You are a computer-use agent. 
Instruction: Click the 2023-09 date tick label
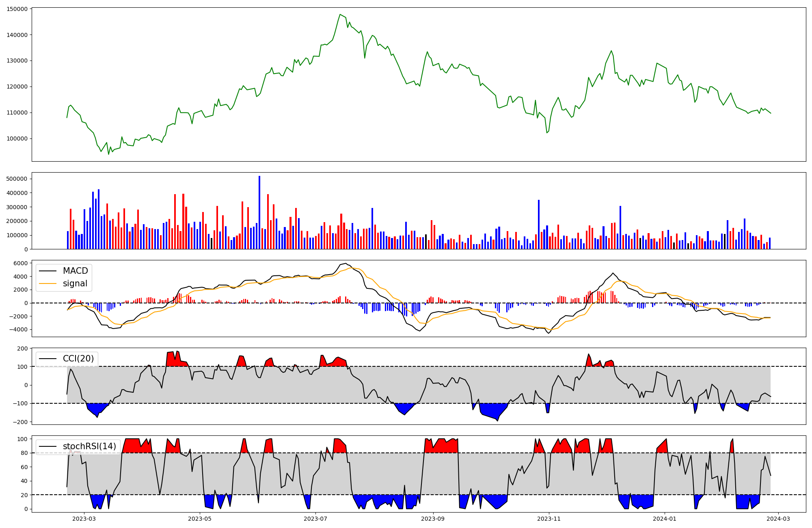[433, 518]
